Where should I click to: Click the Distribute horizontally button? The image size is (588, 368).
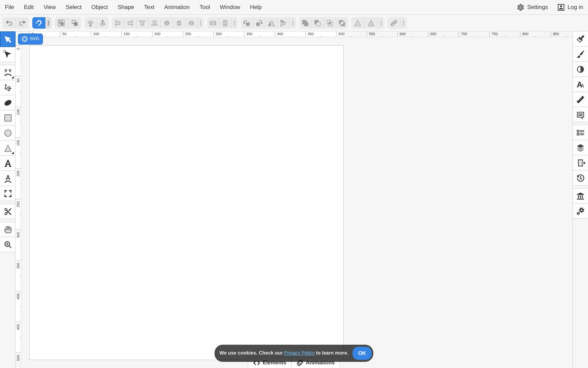(213, 23)
